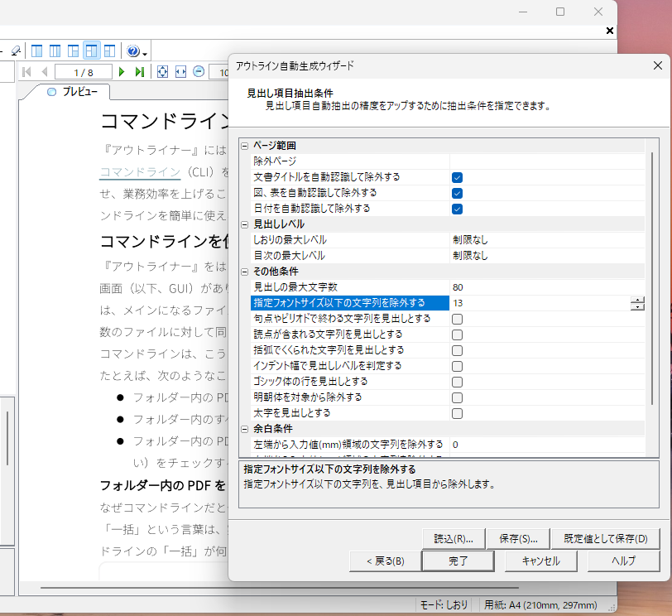
Task: Increase font size value with spinner up
Action: [638, 300]
